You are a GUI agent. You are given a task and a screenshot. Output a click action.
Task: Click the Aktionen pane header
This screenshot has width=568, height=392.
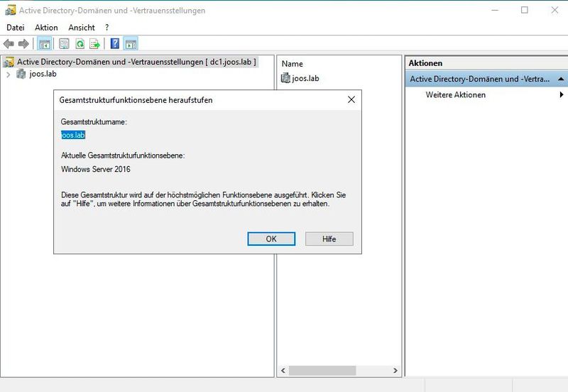(486, 63)
